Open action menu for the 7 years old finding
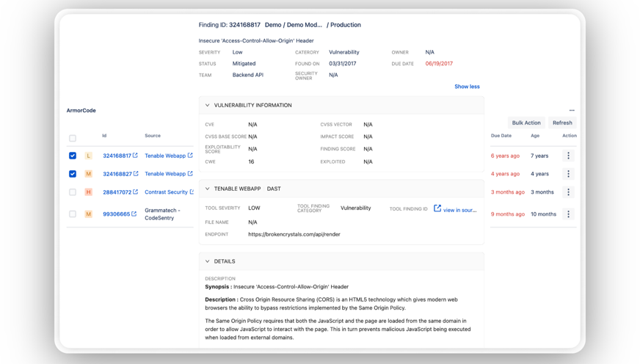This screenshot has width=640, height=364. click(x=568, y=156)
